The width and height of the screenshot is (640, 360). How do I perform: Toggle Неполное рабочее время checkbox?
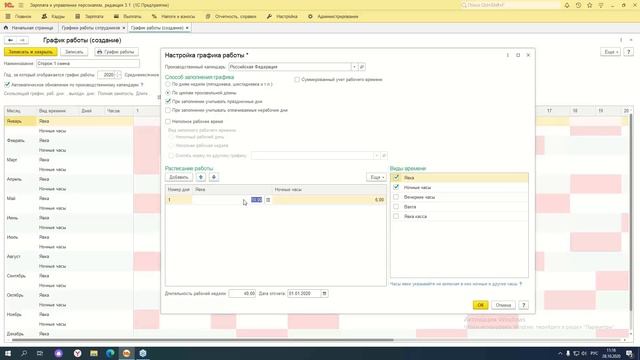168,121
